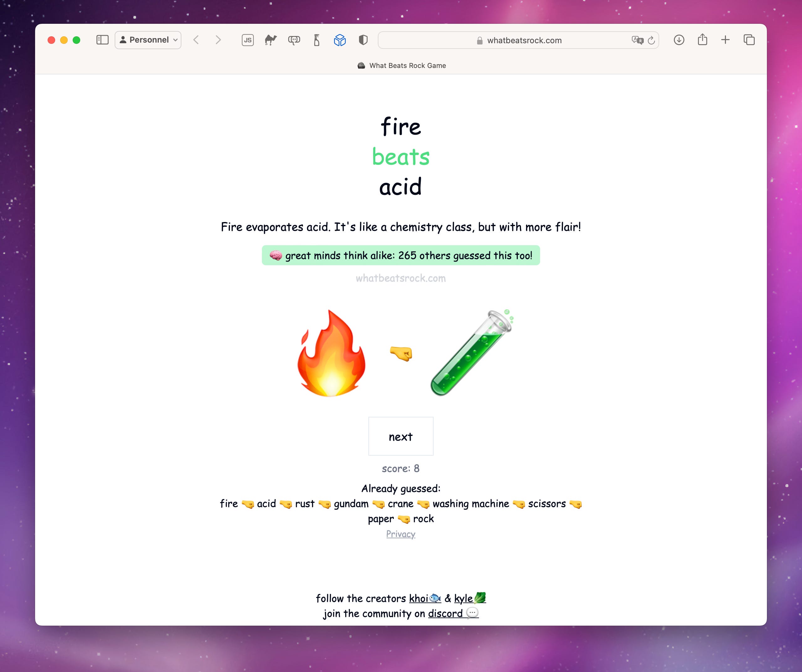Go forward to next page
The image size is (802, 672).
218,40
